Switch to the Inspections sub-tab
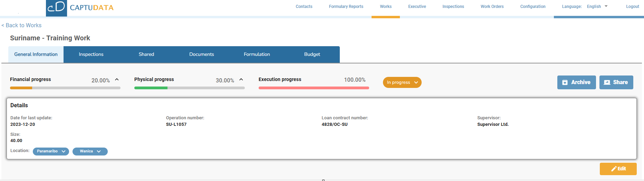Image resolution: width=644 pixels, height=181 pixels. pos(91,54)
